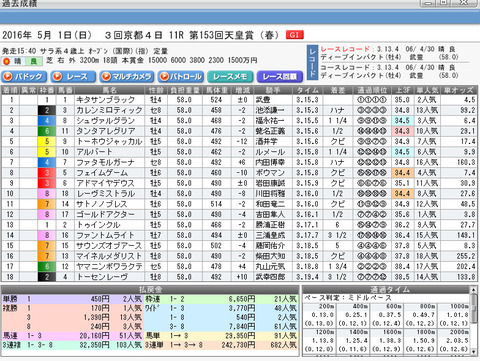Click jockey 武幸四郎
This screenshot has height=361, width=480.
[x=270, y=277]
